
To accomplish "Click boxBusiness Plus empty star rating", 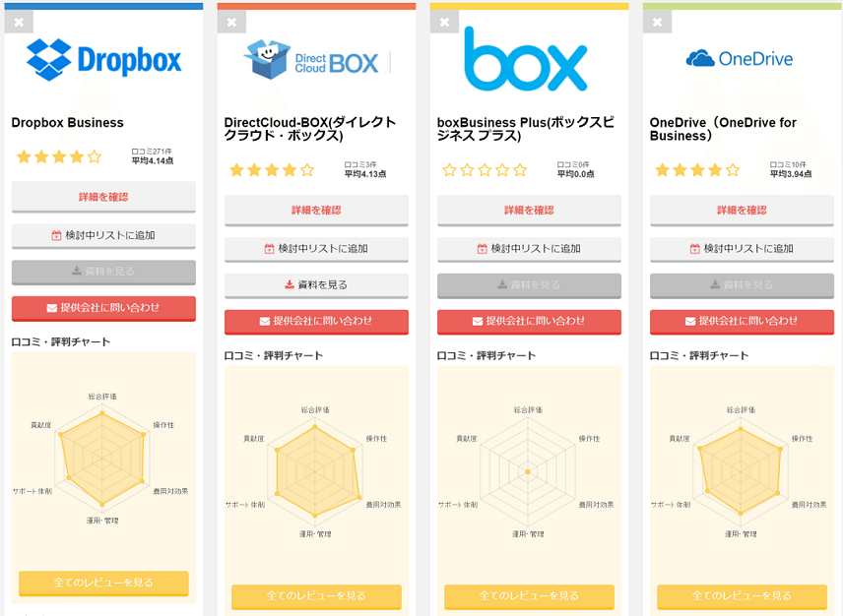I will coord(485,170).
